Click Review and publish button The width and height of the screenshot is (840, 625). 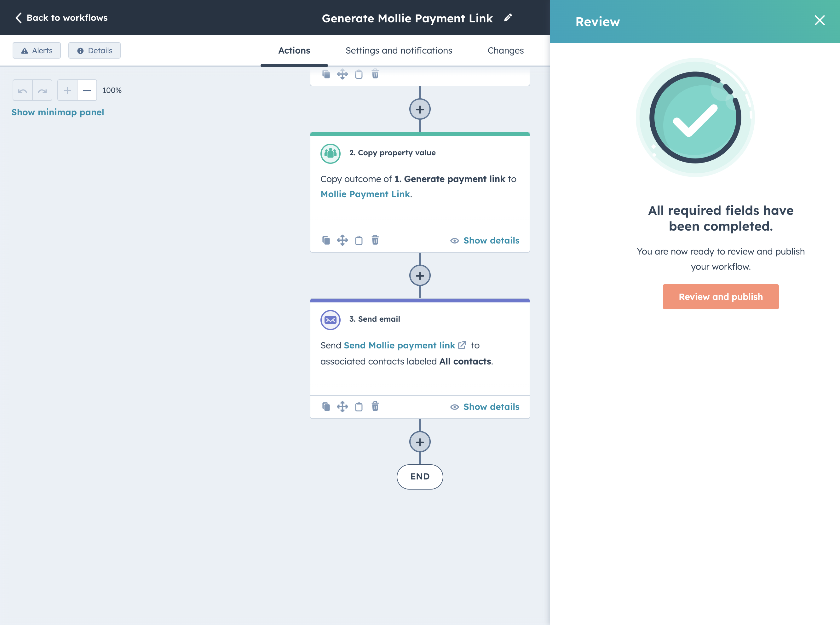point(721,297)
